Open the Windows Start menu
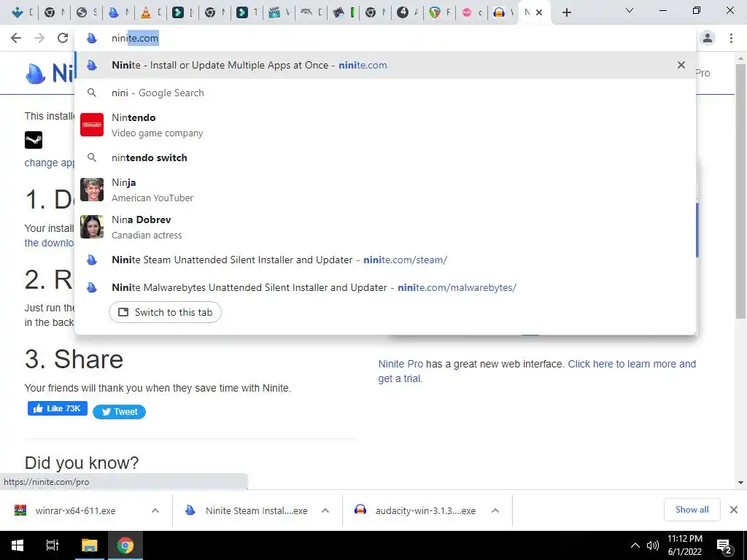Image resolution: width=747 pixels, height=560 pixels. (18, 545)
